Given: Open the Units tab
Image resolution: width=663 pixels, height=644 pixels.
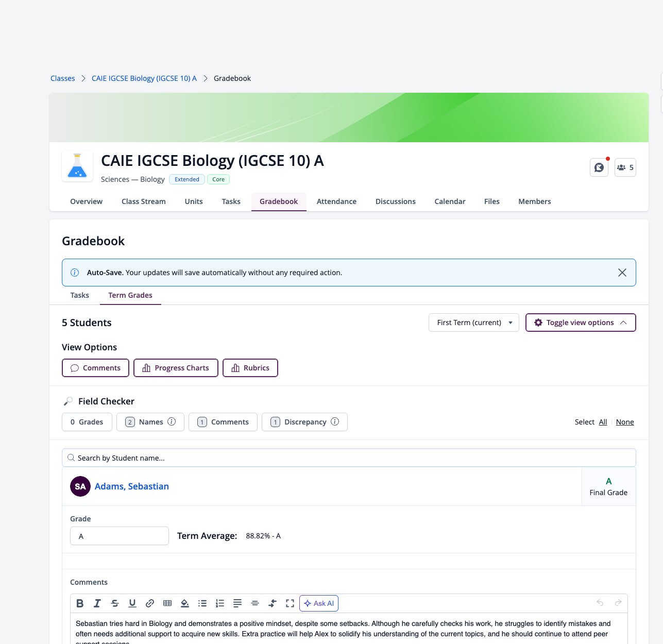Looking at the screenshot, I should point(194,201).
